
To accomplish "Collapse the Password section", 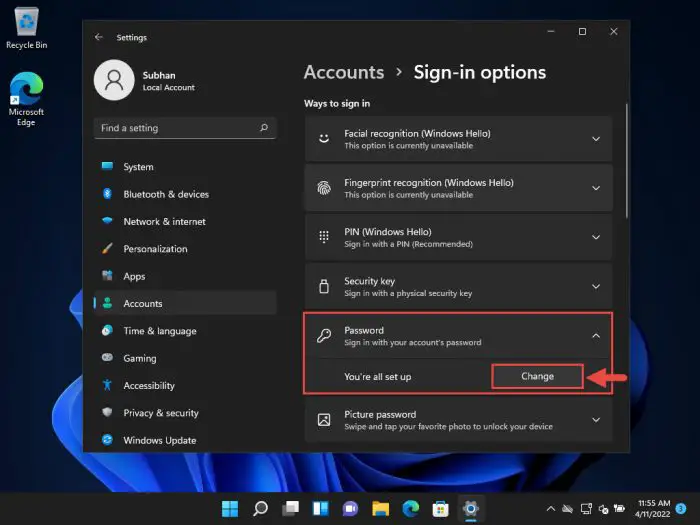I will coord(596,336).
